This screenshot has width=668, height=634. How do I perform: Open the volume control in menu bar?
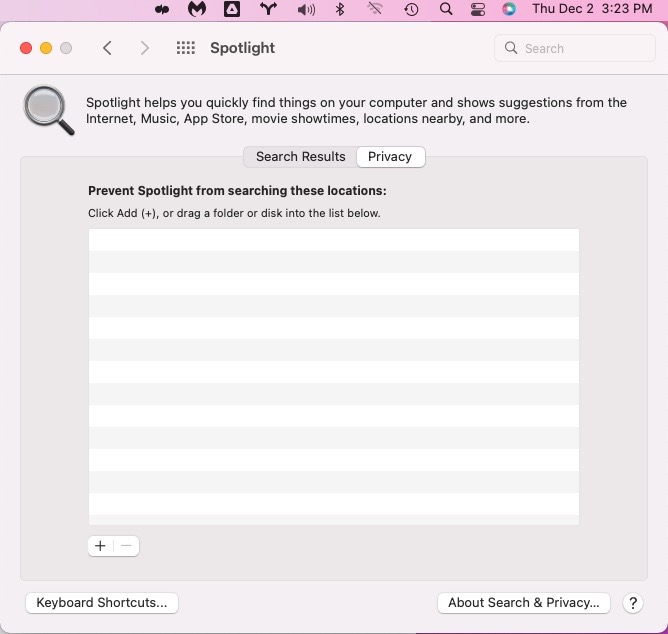(x=306, y=9)
